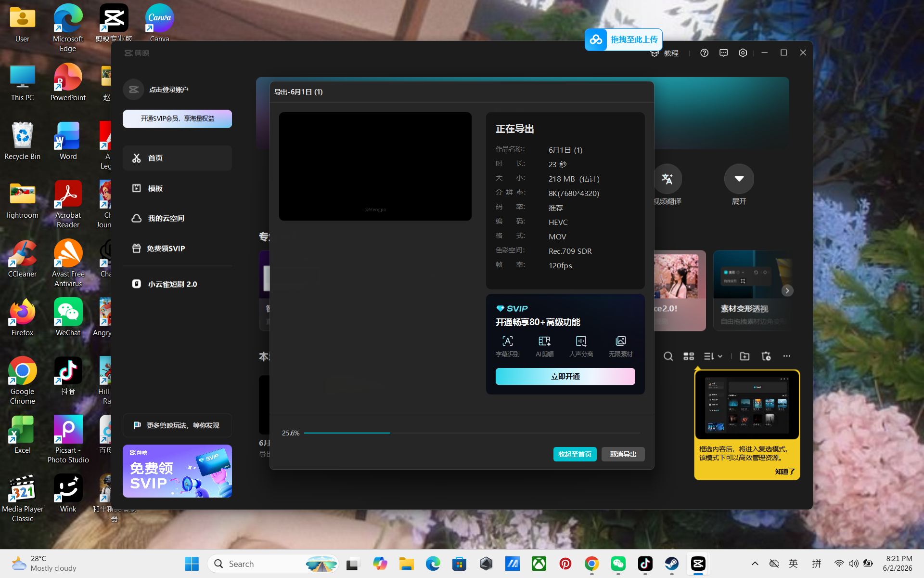
Task: Open Copilot from the taskbar
Action: click(x=380, y=564)
